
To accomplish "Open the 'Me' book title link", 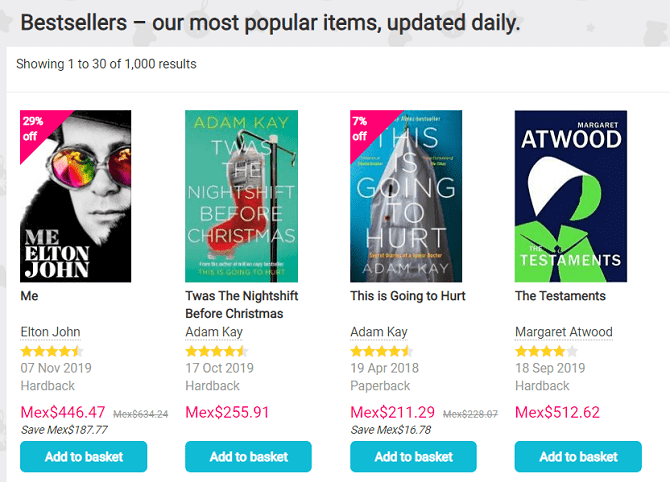I will [x=28, y=296].
